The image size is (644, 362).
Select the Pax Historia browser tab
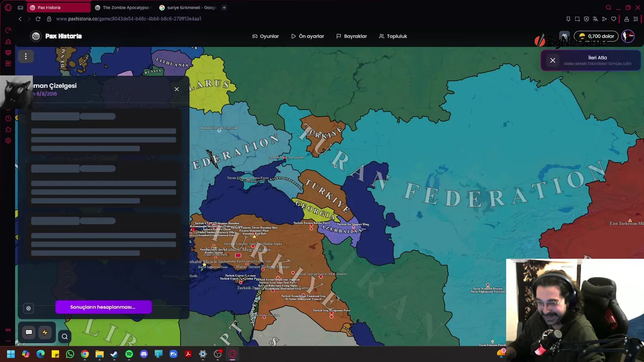(x=58, y=8)
